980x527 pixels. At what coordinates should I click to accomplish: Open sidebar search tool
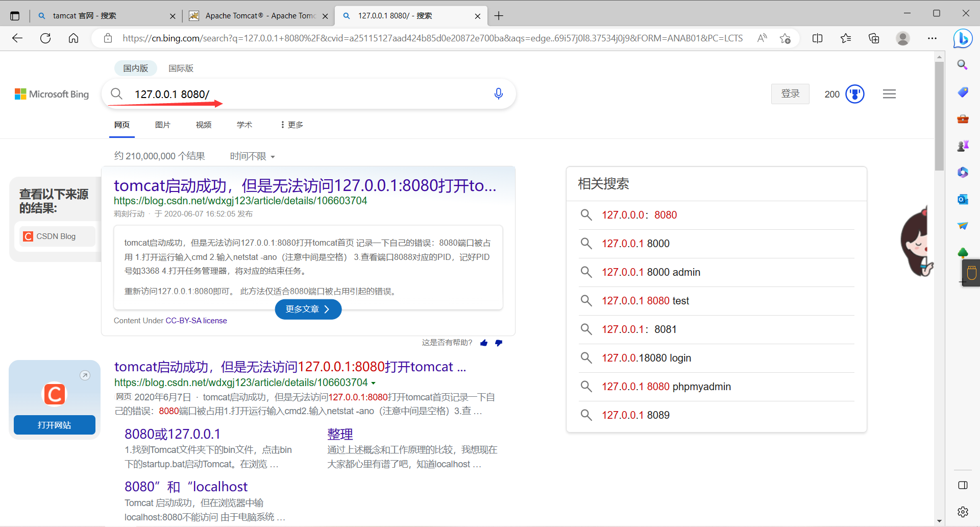963,65
